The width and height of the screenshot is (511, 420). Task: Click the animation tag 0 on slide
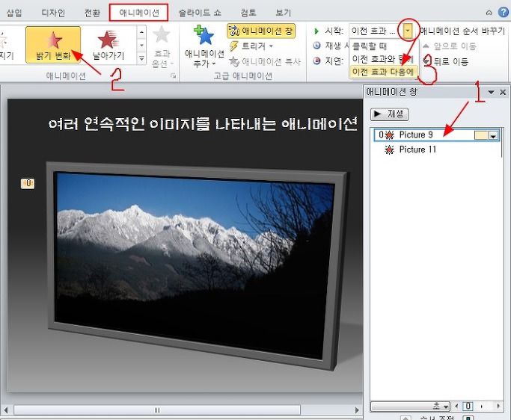coord(28,183)
